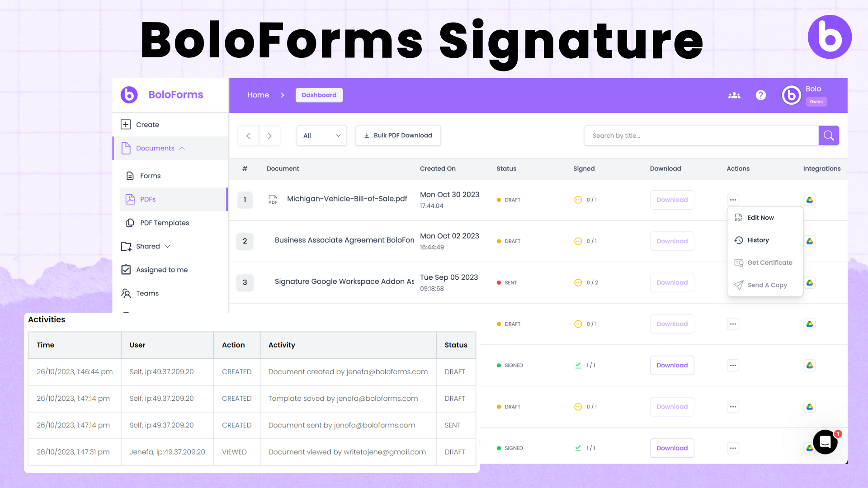
Task: Click the Download button for signed document row 5
Action: tap(672, 365)
